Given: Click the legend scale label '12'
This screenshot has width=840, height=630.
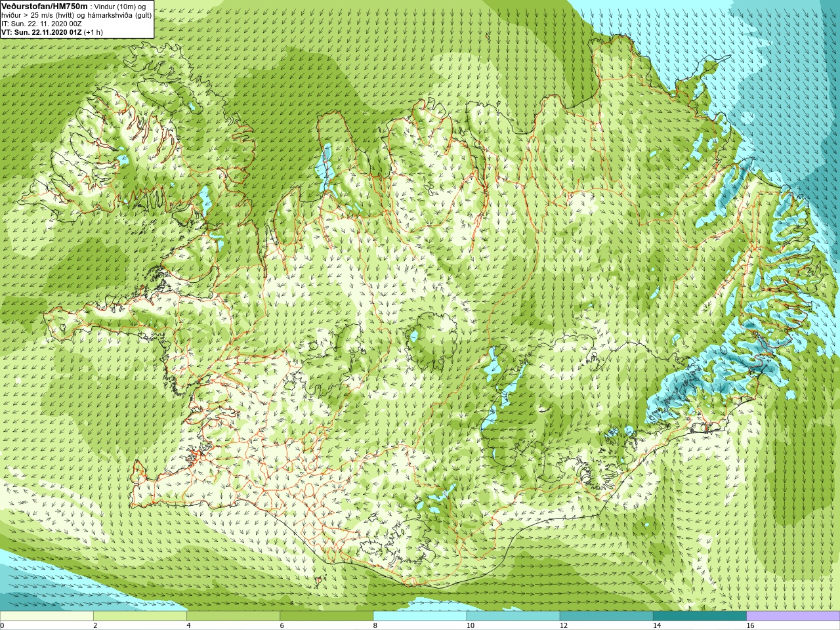Looking at the screenshot, I should pyautogui.click(x=564, y=625).
